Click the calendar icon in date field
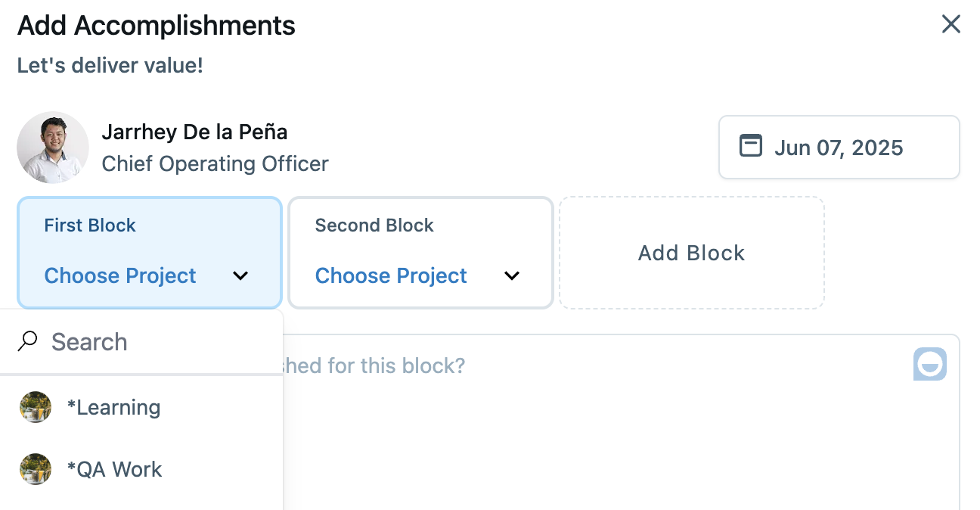980x510 pixels. [750, 146]
